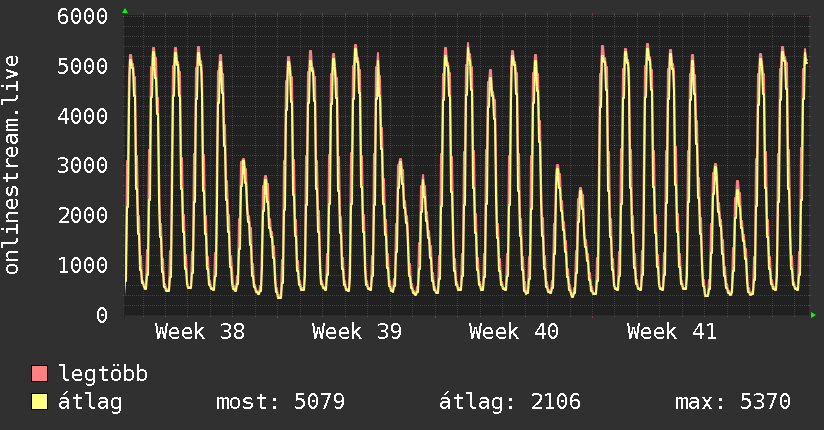
Task: Click the 2000 y-axis value
Action: 83,215
